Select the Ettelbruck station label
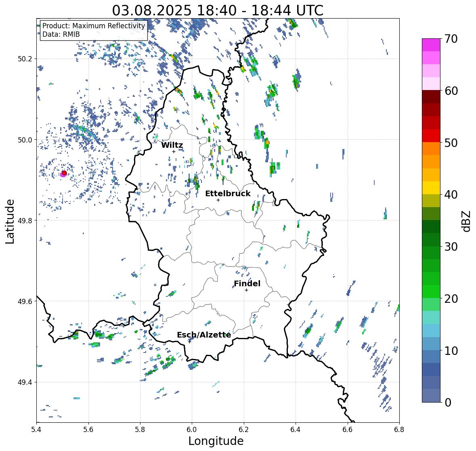 [228, 194]
